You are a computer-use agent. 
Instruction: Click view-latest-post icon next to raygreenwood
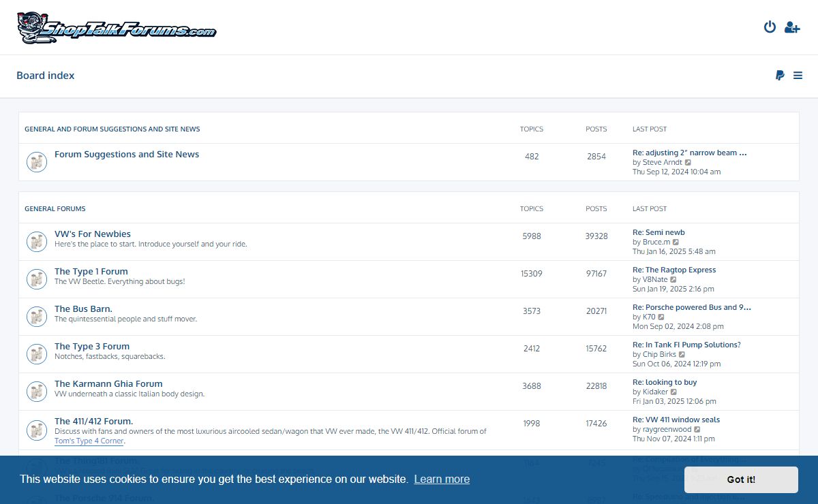pos(697,430)
